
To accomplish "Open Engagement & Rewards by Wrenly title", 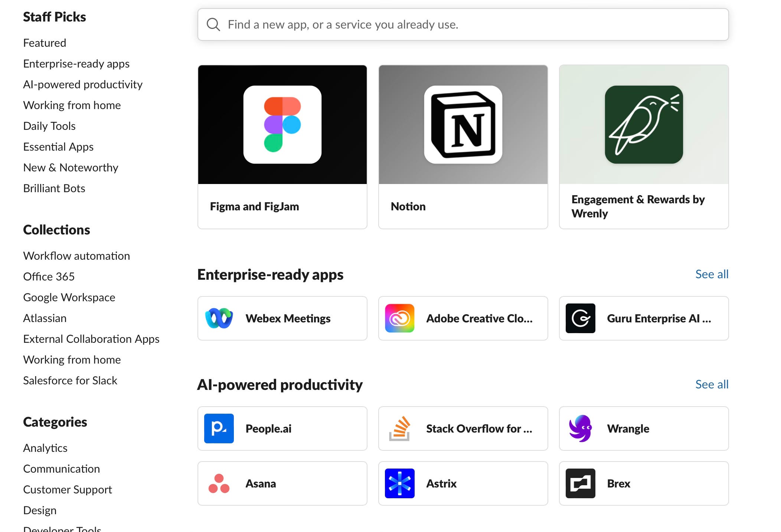I will coord(638,206).
